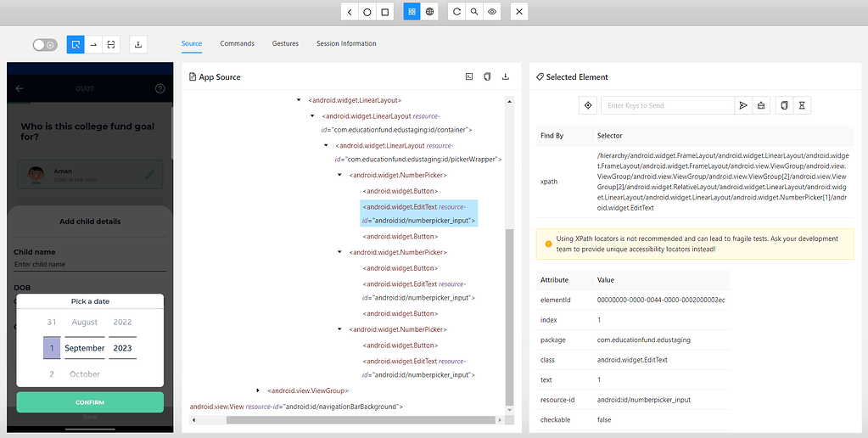Download the screenshot using the download icon
The image size is (868, 438).
coord(138,44)
